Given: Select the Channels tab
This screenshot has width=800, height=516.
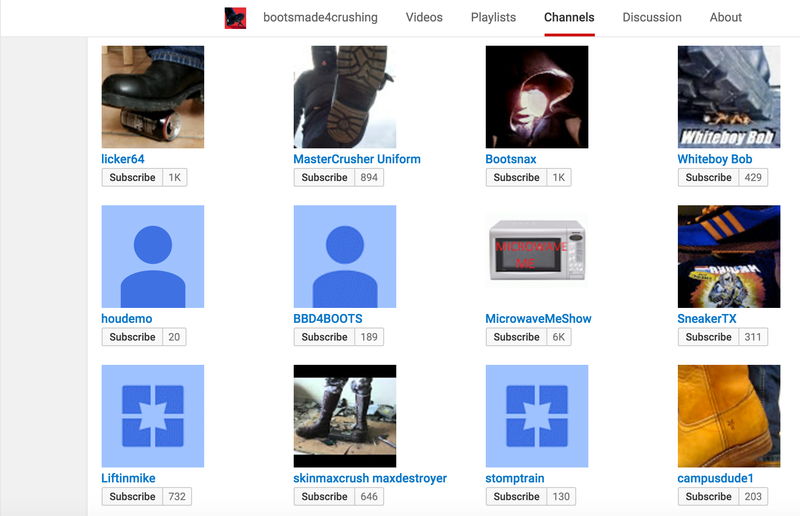Looking at the screenshot, I should (569, 17).
